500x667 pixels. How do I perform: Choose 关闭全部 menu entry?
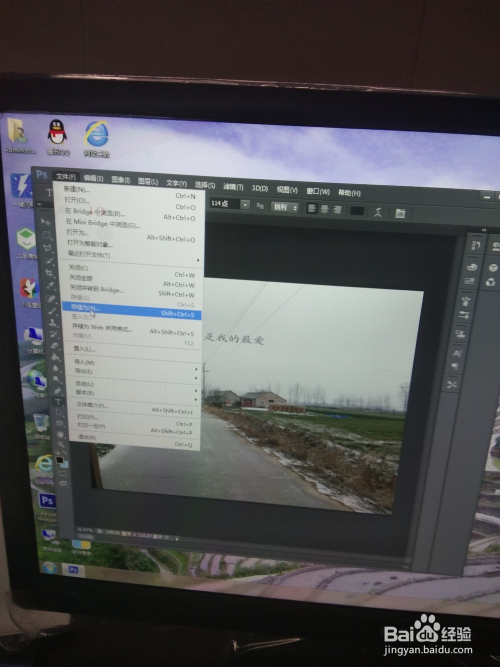[x=132, y=279]
